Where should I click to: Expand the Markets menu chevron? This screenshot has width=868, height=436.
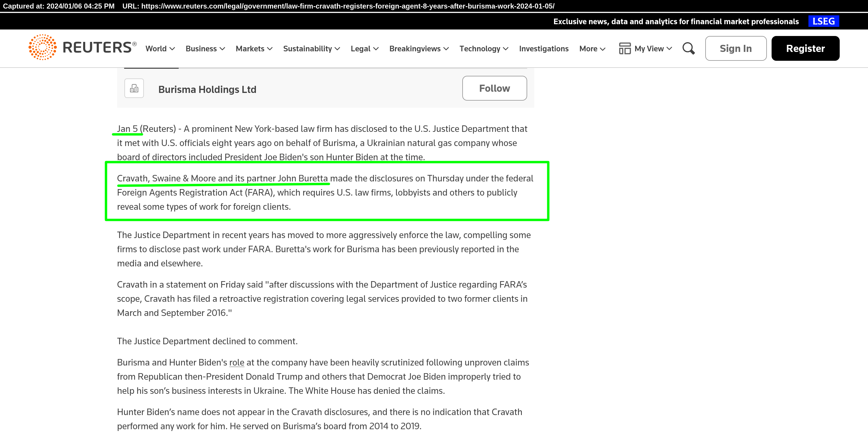coord(269,49)
